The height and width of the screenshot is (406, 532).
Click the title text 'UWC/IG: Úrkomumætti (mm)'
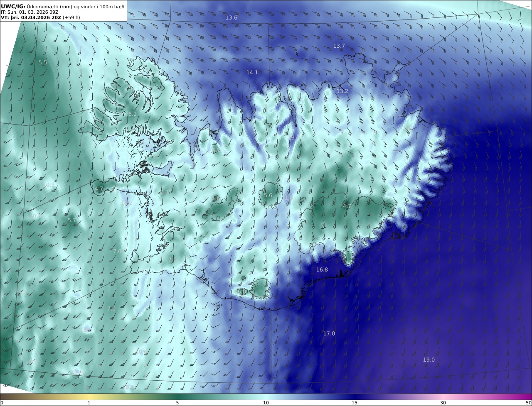pyautogui.click(x=37, y=6)
